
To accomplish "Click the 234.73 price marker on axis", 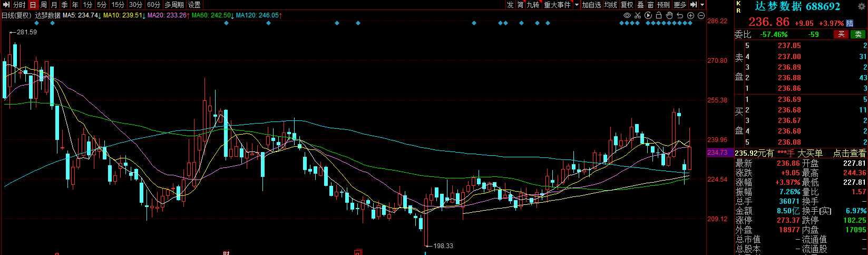I will [717, 153].
